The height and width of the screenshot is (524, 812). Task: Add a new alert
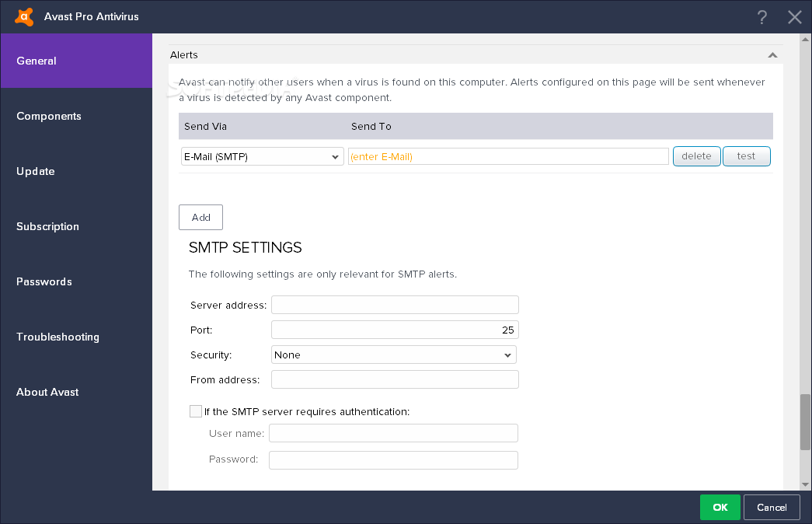click(x=201, y=217)
